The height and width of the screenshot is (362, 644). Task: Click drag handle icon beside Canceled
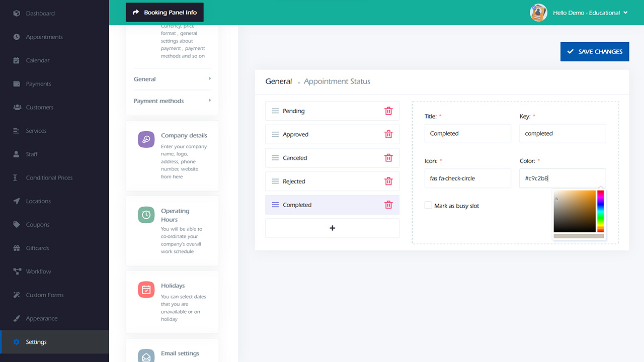point(275,158)
